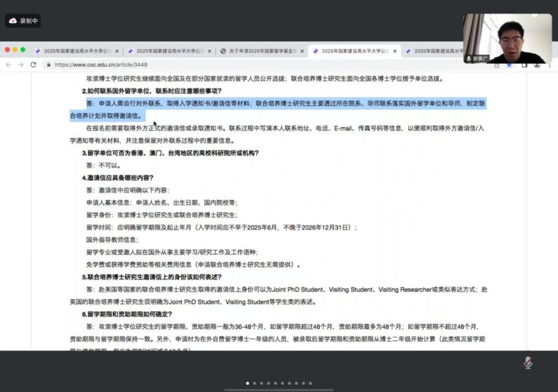Close the first browser tab
Screen dimensions: 558x392
tap(117, 51)
